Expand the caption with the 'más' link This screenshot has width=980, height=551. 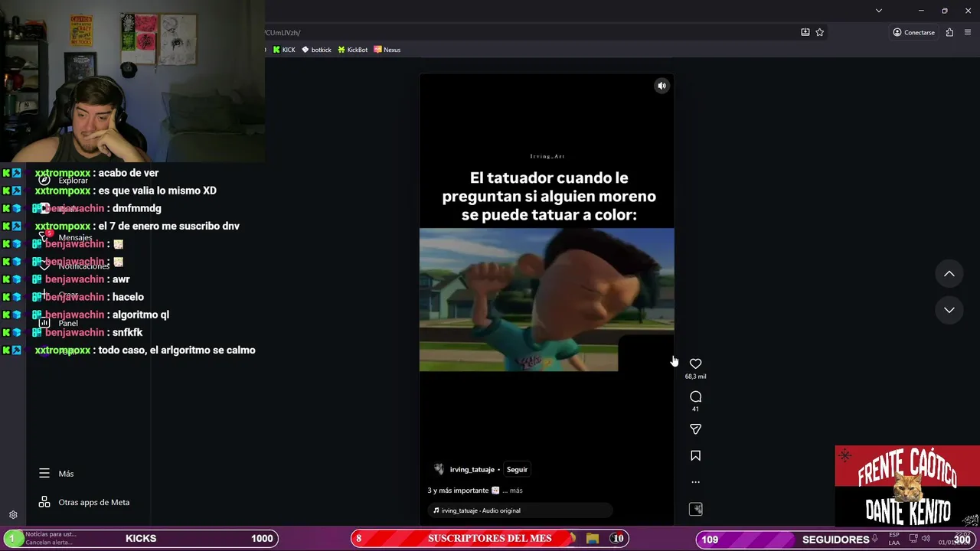coord(516,491)
